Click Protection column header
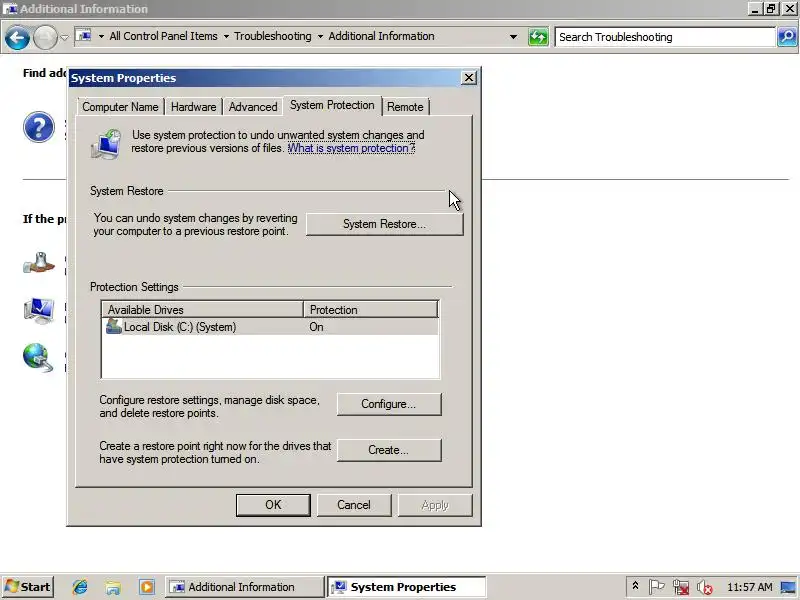Screen dimensions: 800x600 click(371, 310)
